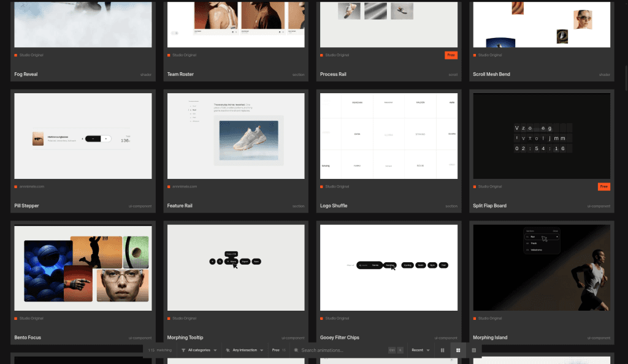Open the All categories dropdown
The width and height of the screenshot is (628, 364).
point(199,350)
